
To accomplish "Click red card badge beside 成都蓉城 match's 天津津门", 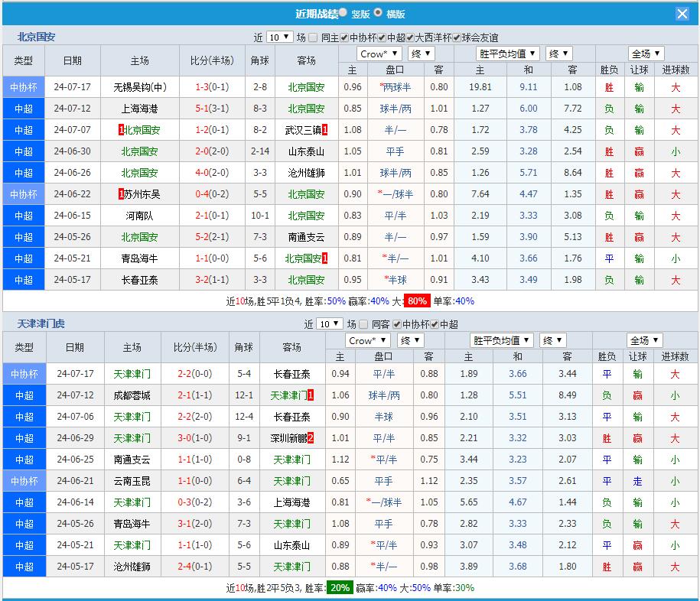I will click(x=311, y=395).
